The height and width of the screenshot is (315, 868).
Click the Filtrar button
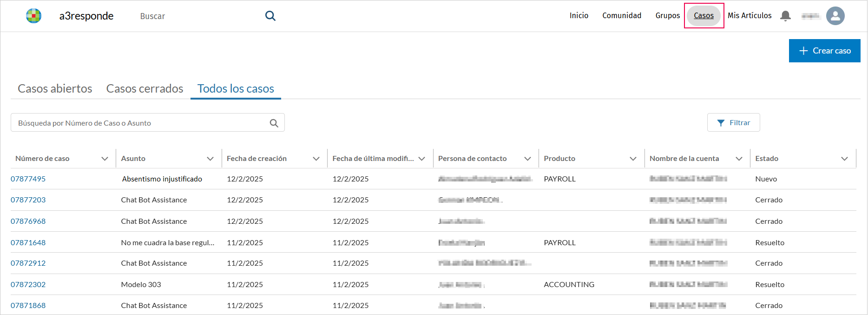733,122
